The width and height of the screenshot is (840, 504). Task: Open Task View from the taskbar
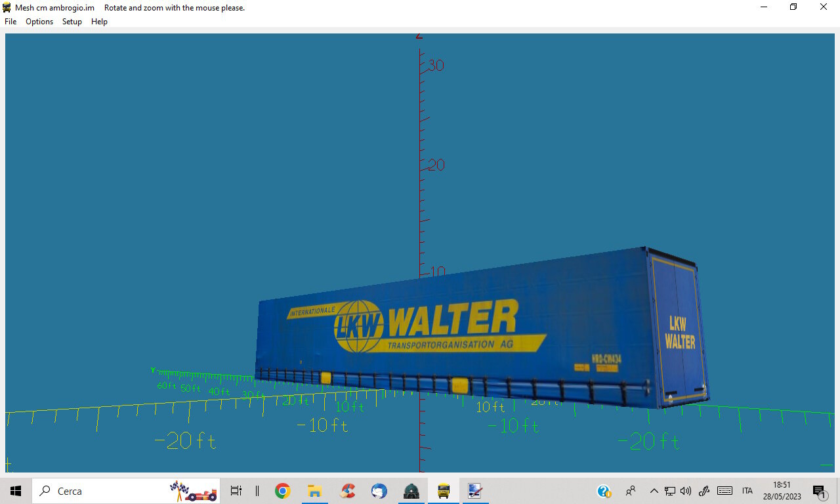point(236,491)
